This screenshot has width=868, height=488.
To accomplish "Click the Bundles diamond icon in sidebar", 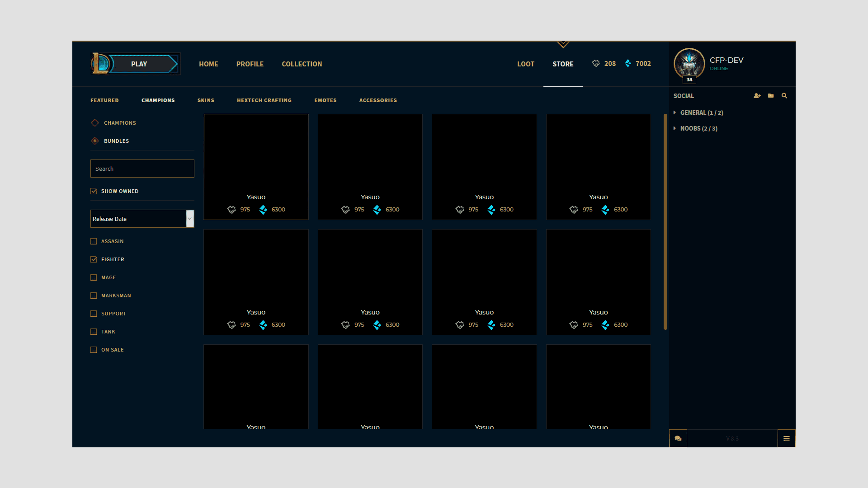I will click(95, 141).
